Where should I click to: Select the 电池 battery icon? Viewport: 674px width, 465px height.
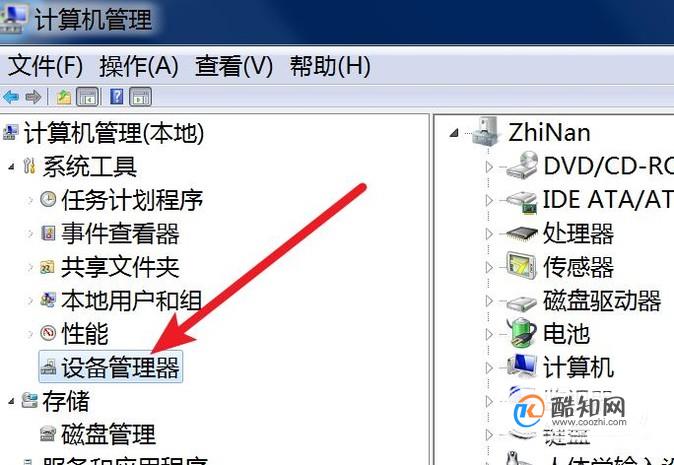point(521,333)
